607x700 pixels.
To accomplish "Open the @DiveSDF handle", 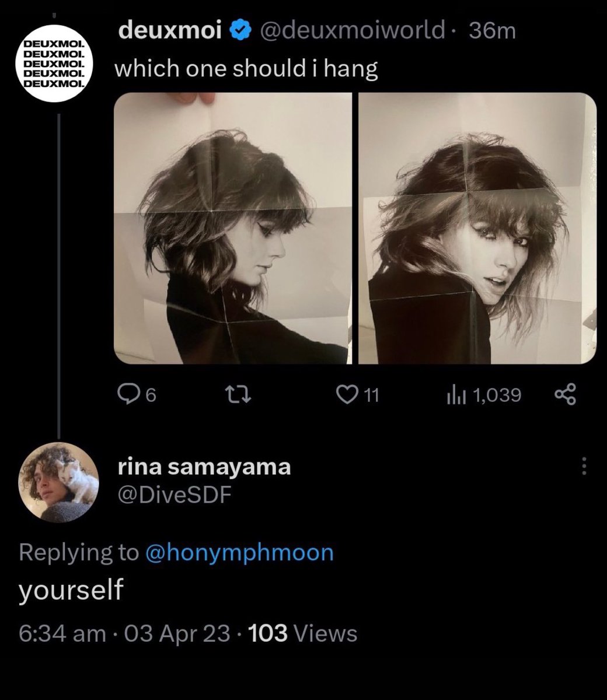I will click(x=175, y=495).
